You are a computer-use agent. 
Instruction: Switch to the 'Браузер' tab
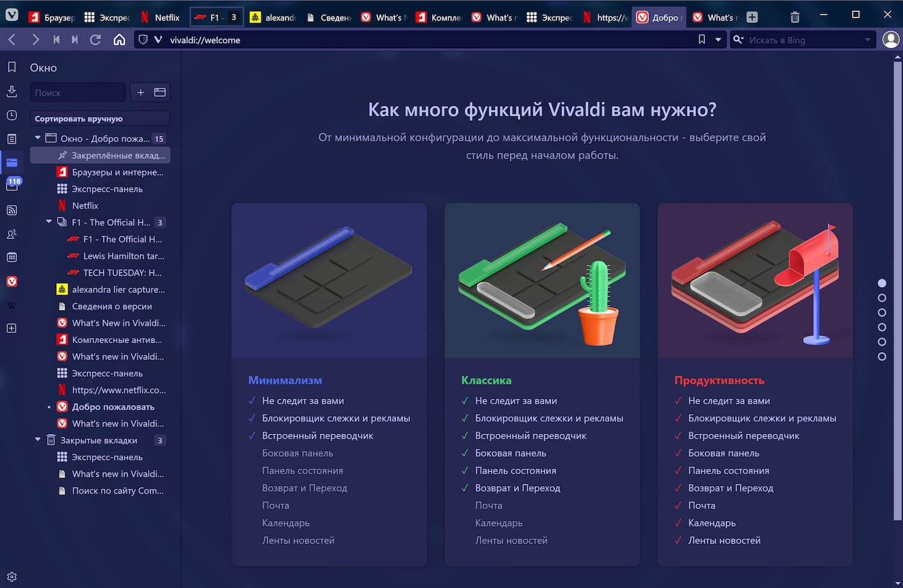click(x=52, y=17)
